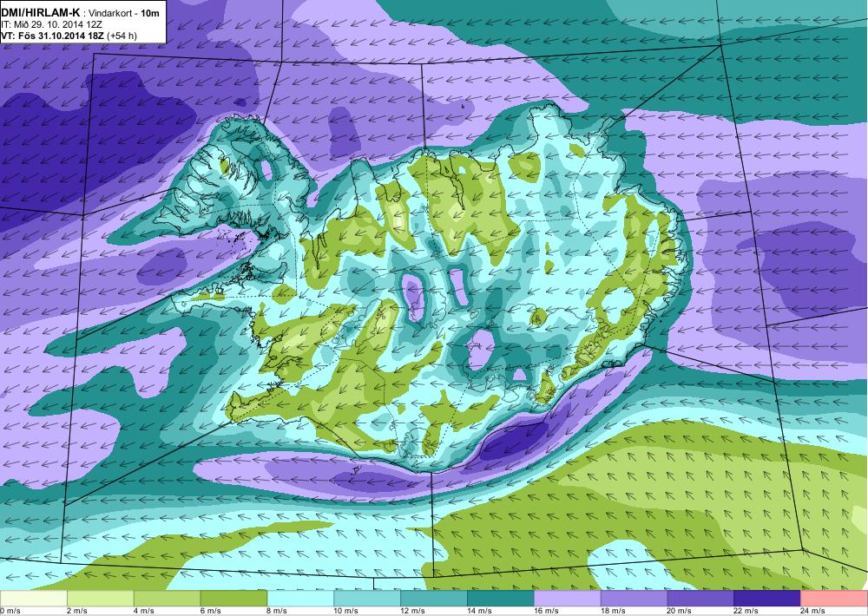Click the "2 m/s" legend label
868x616 pixels.
[x=77, y=611]
